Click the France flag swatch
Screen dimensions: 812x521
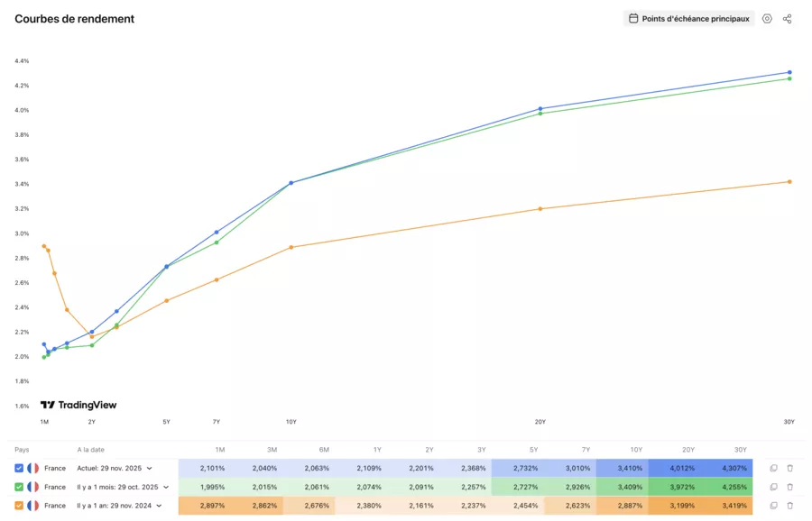click(32, 468)
